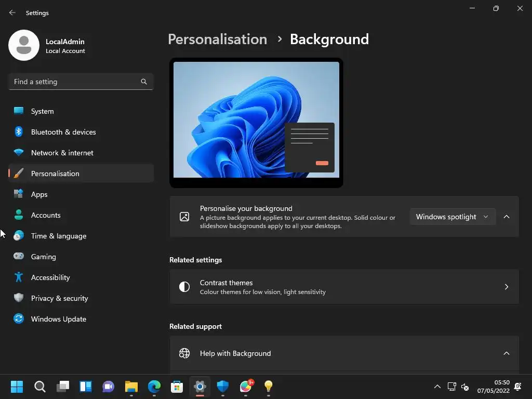
Task: Click the Gaming controller icon
Action: [19, 256]
